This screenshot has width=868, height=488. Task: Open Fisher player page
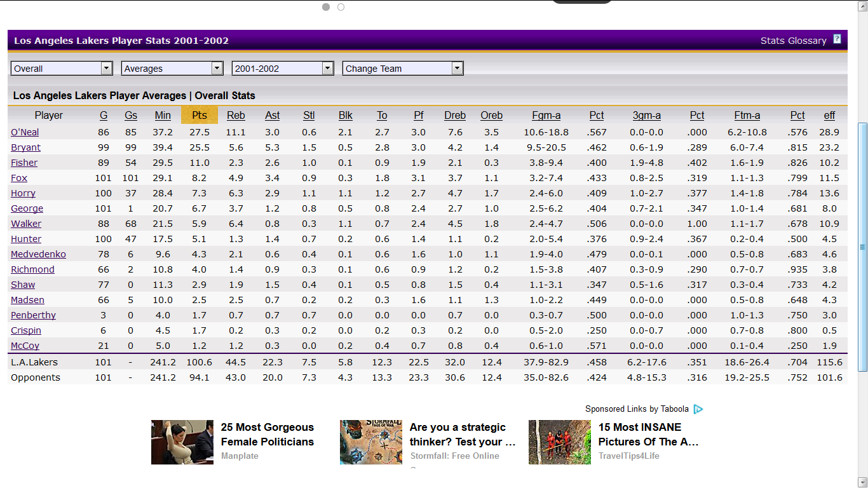(x=24, y=163)
